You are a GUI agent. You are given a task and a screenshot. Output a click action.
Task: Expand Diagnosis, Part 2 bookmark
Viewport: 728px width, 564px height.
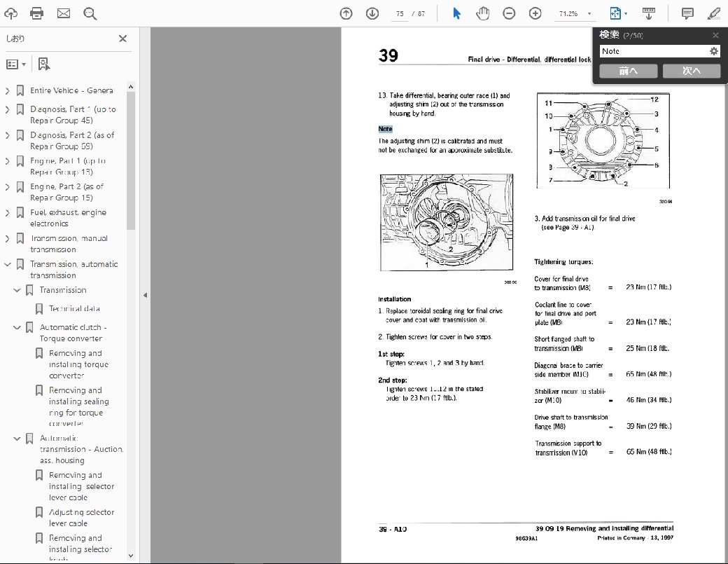coord(7,135)
